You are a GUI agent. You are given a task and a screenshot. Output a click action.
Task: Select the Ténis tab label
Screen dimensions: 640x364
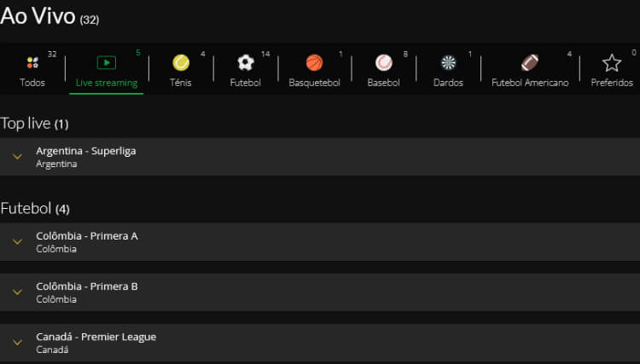point(181,83)
